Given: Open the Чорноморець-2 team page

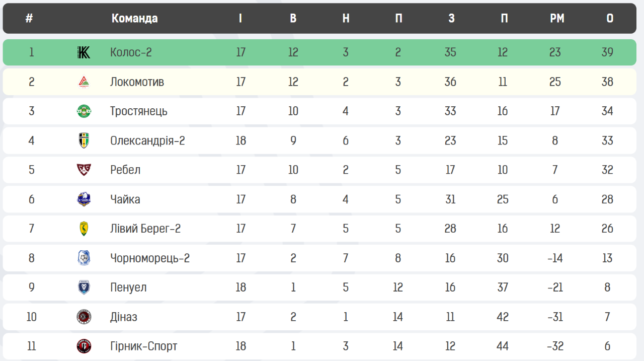Looking at the screenshot, I should pyautogui.click(x=150, y=258).
